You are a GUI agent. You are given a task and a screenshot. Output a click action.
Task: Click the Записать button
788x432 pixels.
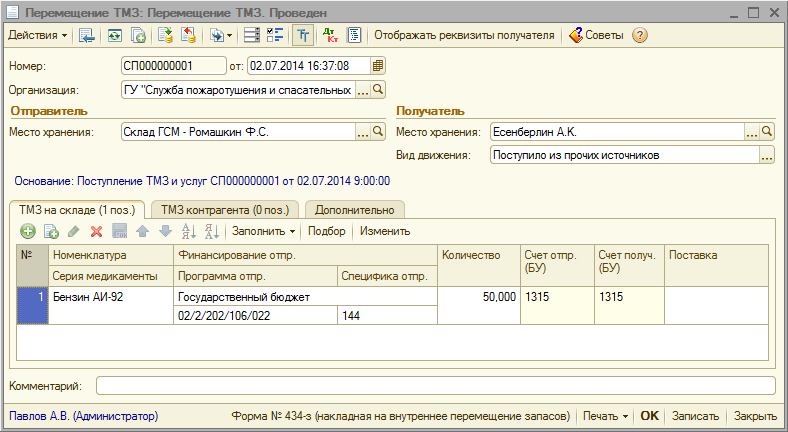click(695, 416)
